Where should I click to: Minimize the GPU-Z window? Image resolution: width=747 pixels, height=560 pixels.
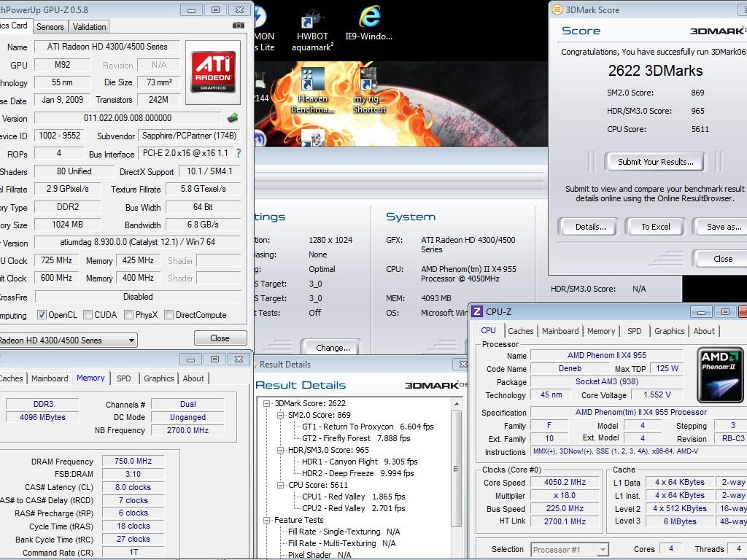pyautogui.click(x=191, y=9)
